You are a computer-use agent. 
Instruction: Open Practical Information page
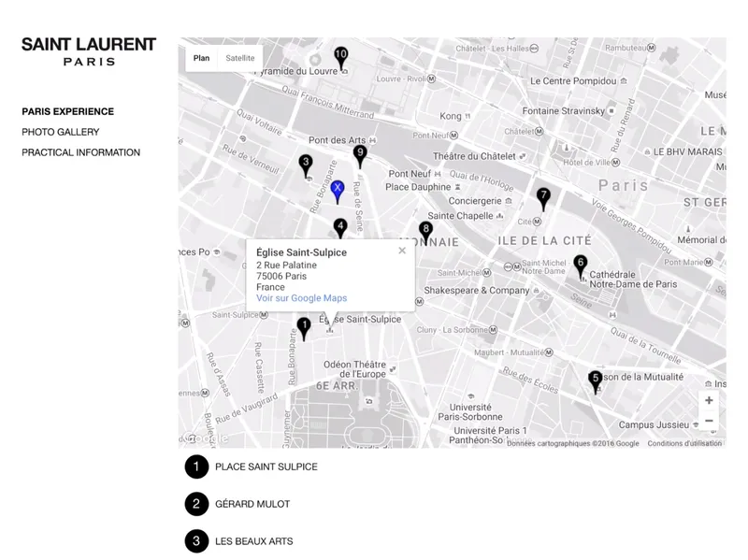coord(80,152)
